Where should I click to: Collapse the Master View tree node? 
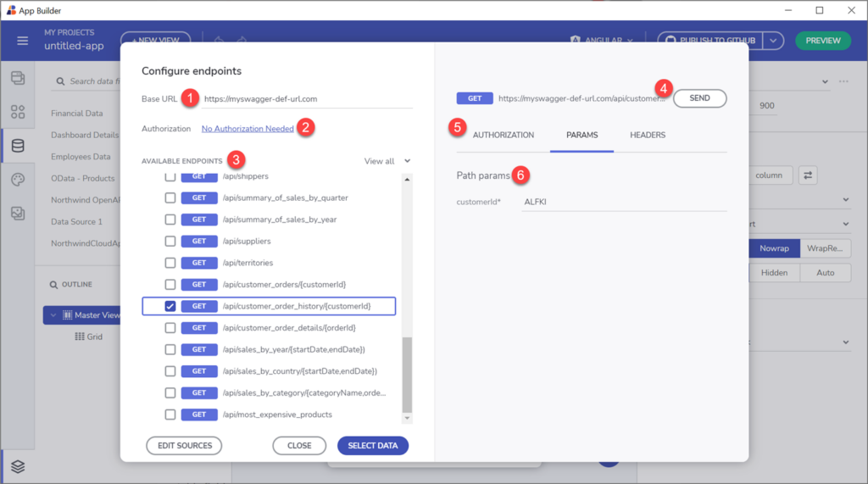point(53,315)
